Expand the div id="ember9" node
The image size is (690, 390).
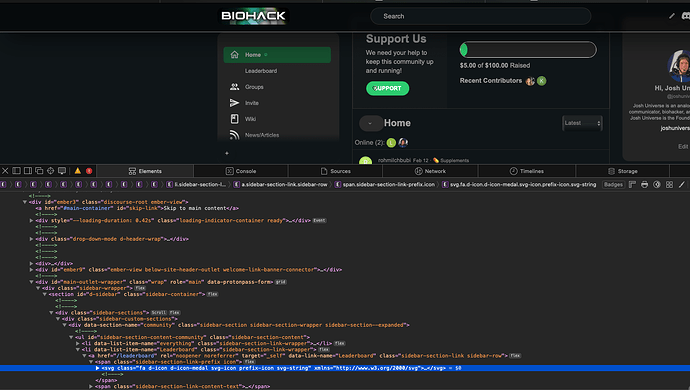pyautogui.click(x=31, y=270)
